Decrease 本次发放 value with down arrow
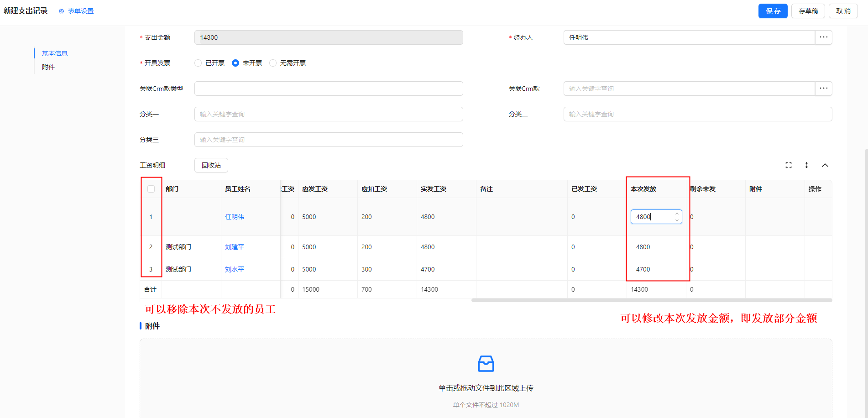 677,220
